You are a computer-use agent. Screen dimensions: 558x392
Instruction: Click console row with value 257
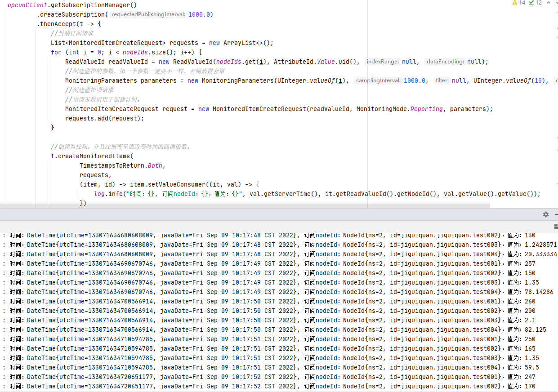point(279,263)
